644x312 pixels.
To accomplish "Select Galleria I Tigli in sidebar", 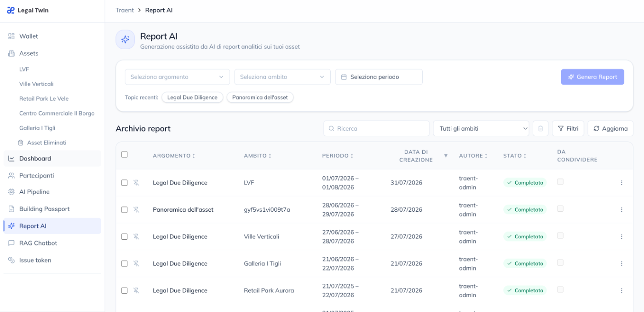I will click(37, 128).
